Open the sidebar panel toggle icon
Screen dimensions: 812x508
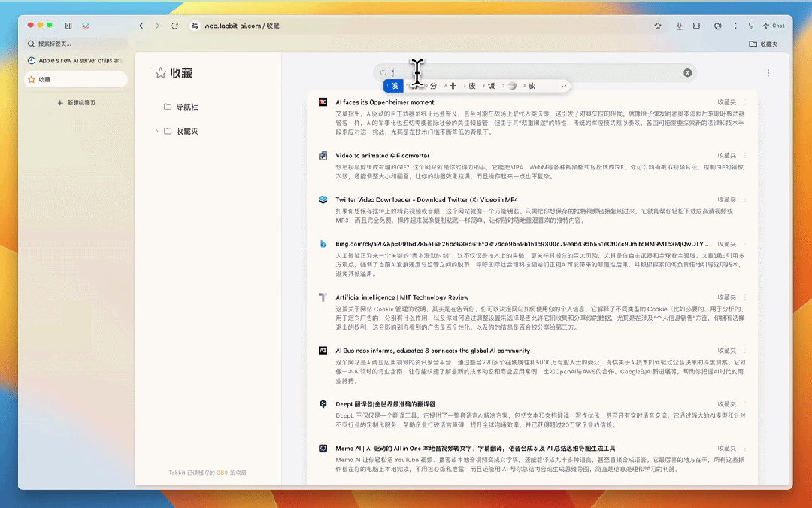point(68,25)
